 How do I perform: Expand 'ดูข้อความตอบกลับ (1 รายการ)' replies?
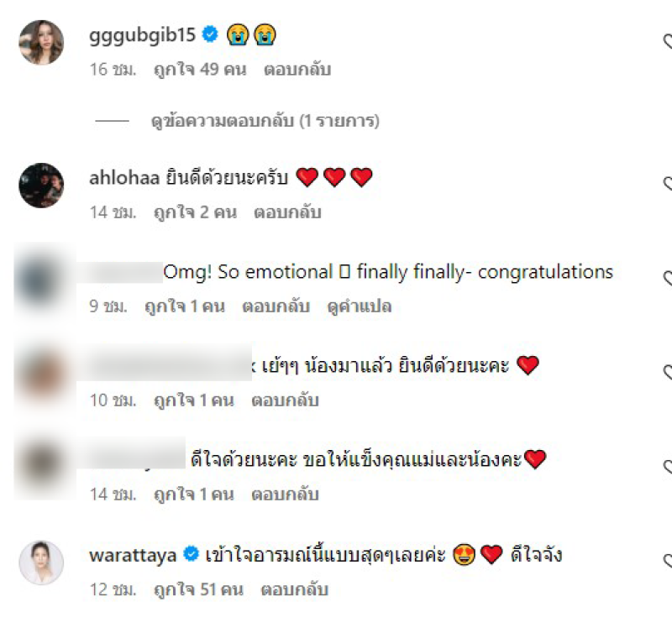pyautogui.click(x=265, y=121)
